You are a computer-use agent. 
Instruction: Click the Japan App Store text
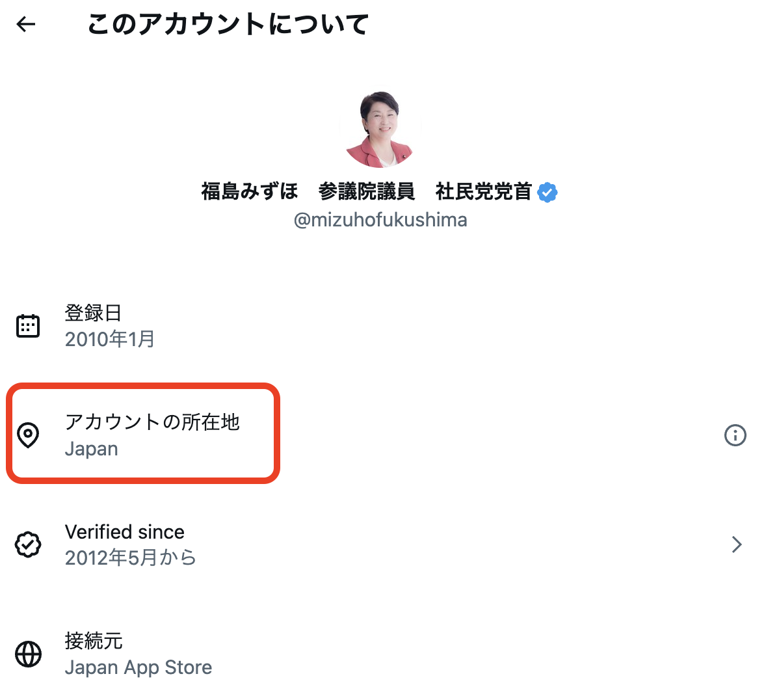[x=139, y=667]
